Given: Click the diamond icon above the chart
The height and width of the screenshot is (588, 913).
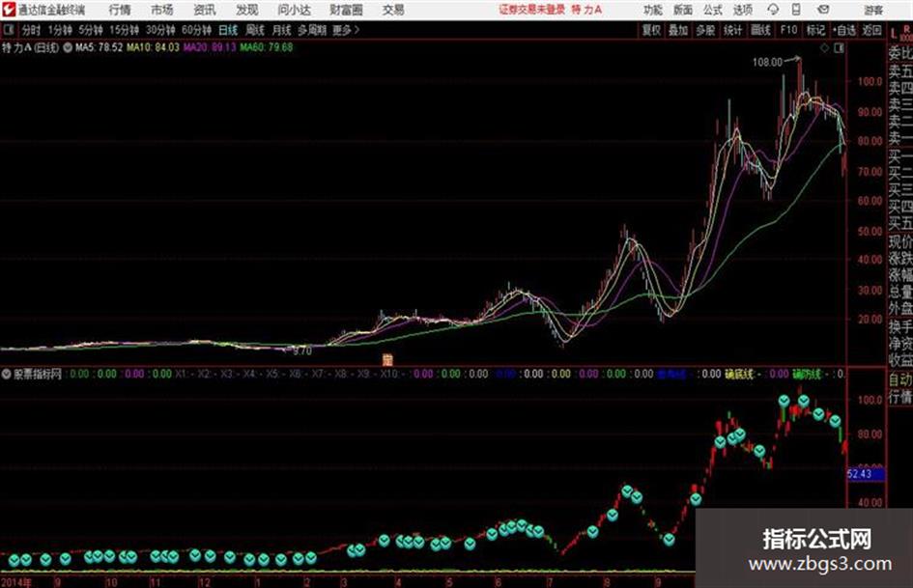Looking at the screenshot, I should tap(824, 48).
